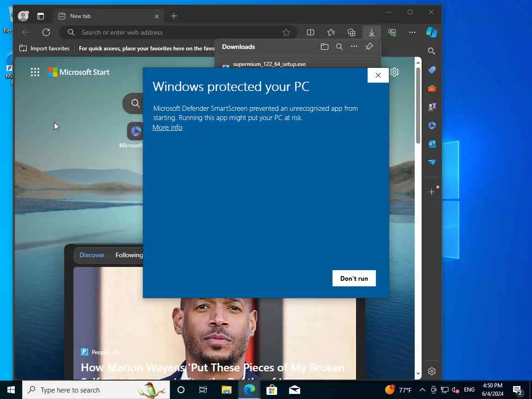Click the More info link
This screenshot has width=532, height=399.
tap(167, 127)
